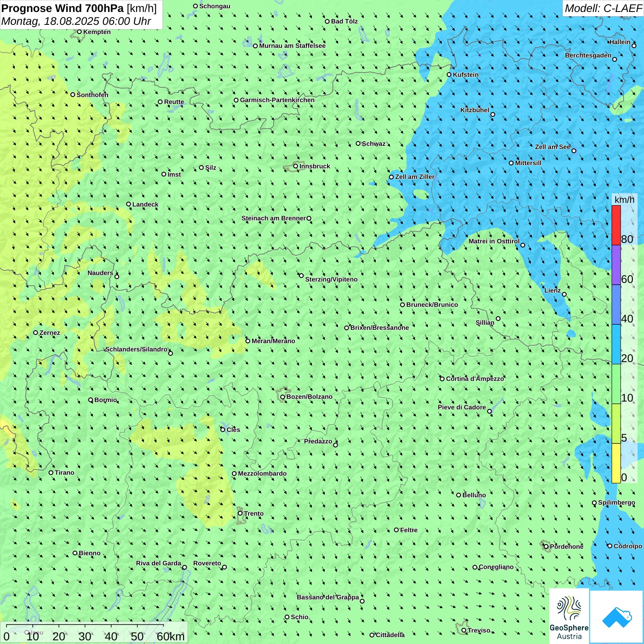The height and width of the screenshot is (644, 644).
Task: Click the Bassano del Grappa label
Action: pyautogui.click(x=328, y=597)
